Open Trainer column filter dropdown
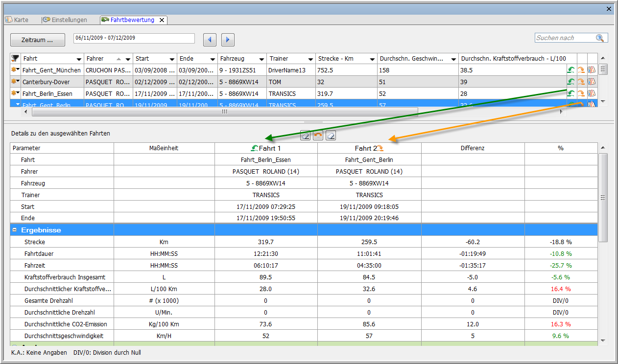Image resolution: width=618 pixels, height=364 pixels. tap(311, 59)
